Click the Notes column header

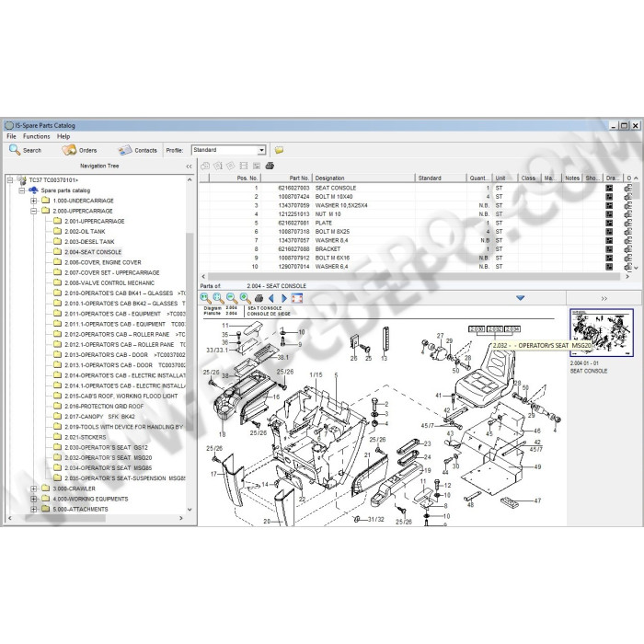point(571,178)
